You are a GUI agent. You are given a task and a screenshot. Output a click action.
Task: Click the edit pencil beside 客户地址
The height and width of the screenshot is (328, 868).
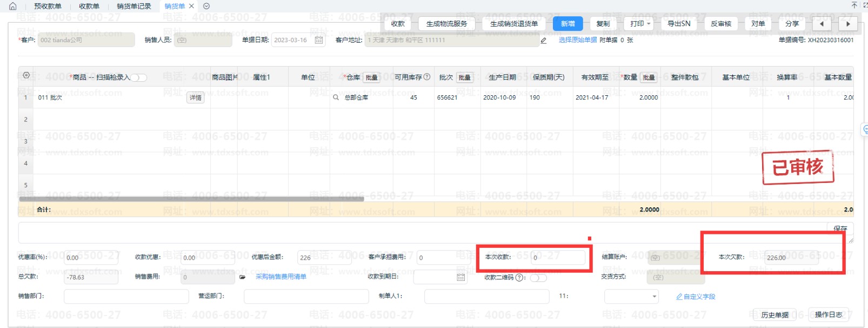tap(544, 40)
